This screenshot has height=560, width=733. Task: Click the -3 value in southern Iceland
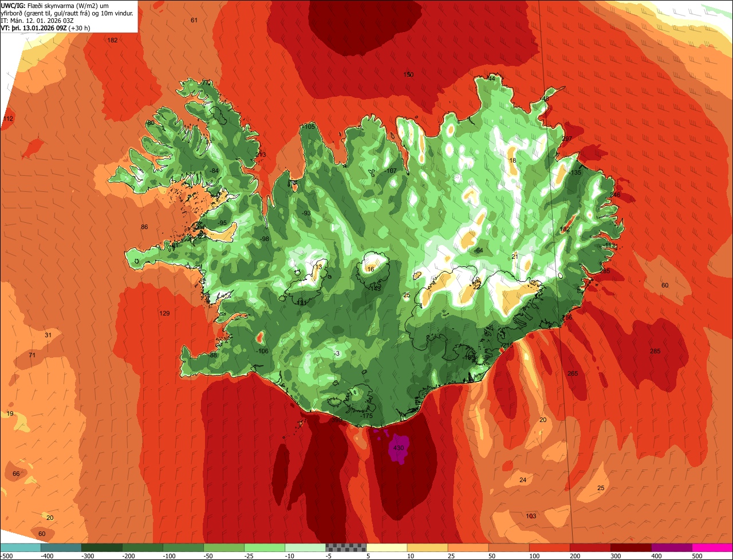(337, 353)
